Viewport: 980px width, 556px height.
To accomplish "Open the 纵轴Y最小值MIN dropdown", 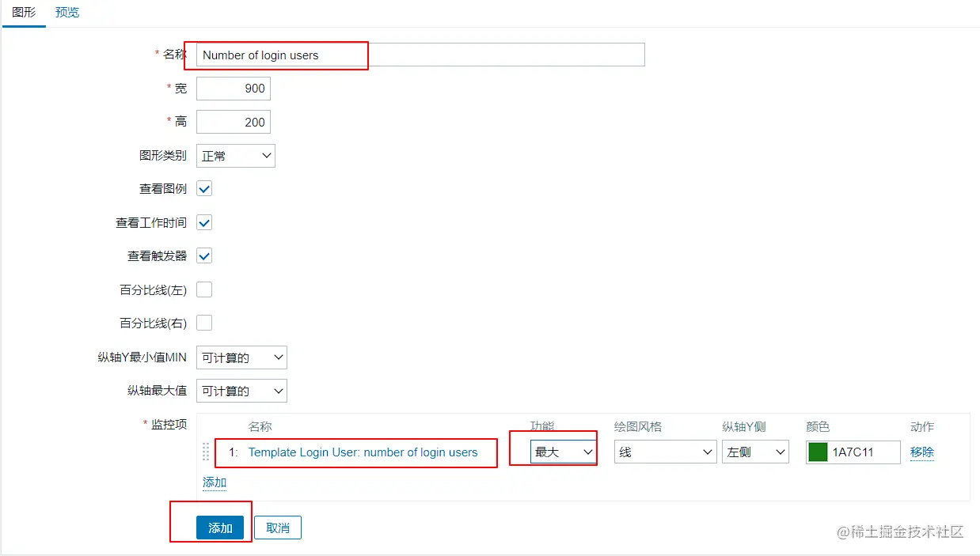I will (241, 357).
